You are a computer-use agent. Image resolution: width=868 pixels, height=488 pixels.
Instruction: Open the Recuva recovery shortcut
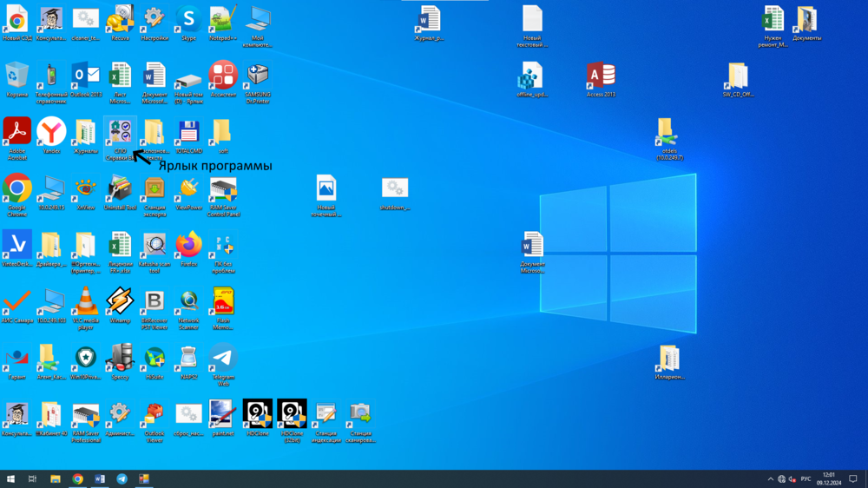click(x=120, y=23)
